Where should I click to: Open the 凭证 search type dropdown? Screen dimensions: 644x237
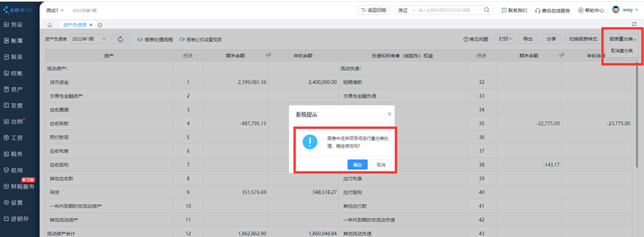[x=406, y=10]
